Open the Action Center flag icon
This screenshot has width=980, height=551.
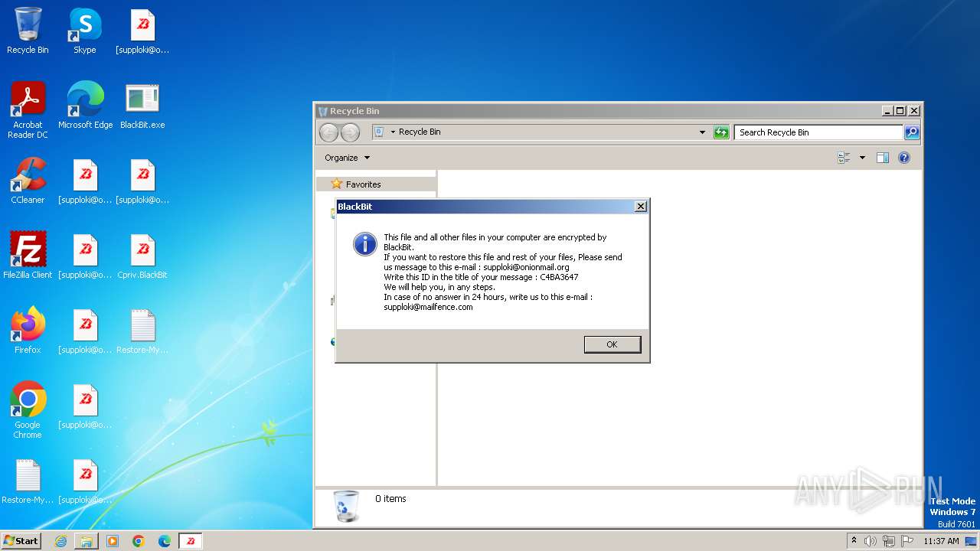click(907, 541)
